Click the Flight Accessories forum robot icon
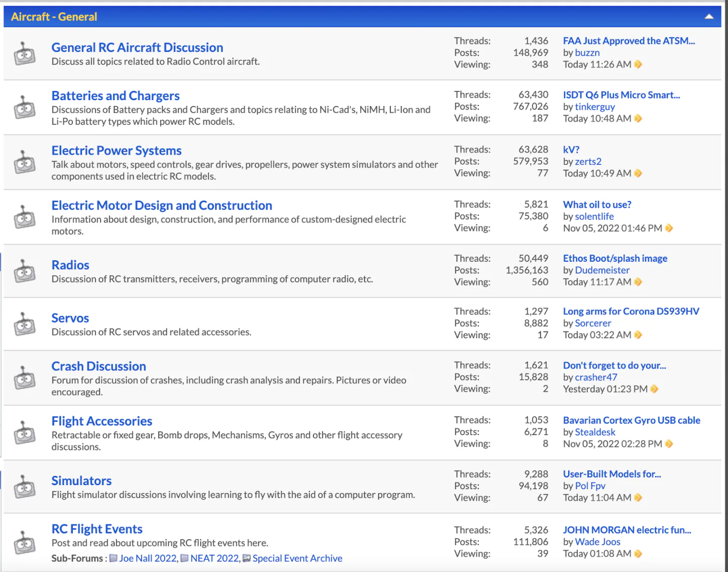 [x=24, y=433]
